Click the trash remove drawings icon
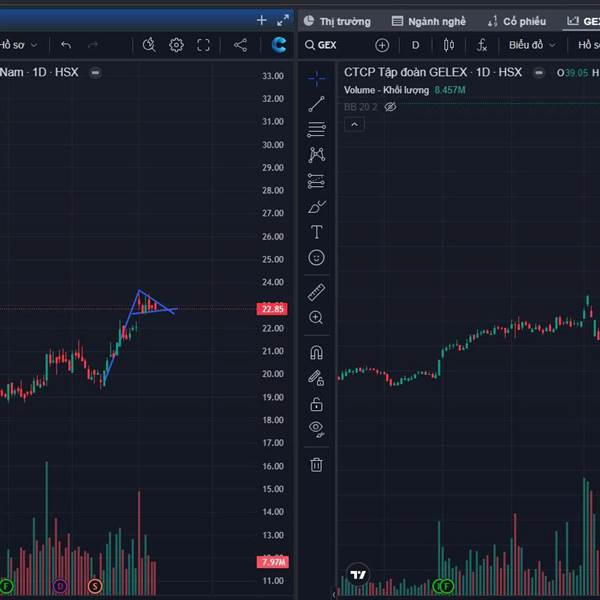 (x=316, y=465)
